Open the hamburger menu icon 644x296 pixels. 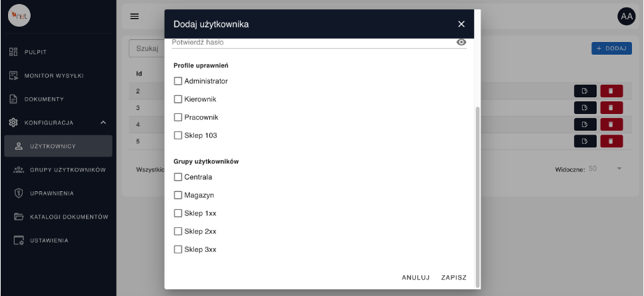[x=135, y=16]
